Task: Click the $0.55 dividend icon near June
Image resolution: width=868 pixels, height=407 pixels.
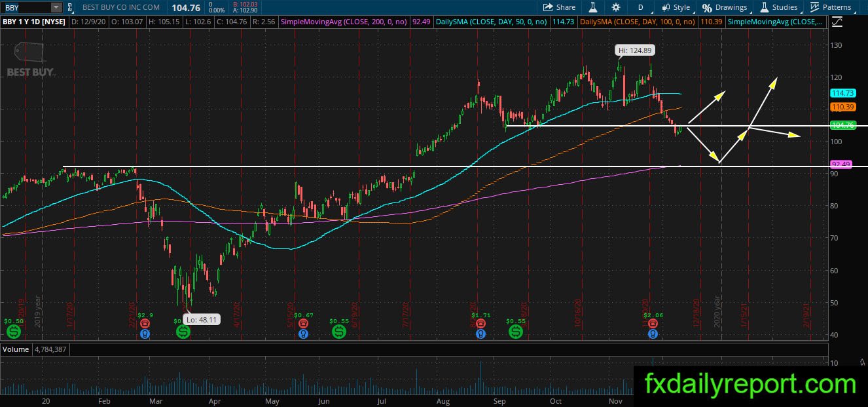Action: pyautogui.click(x=338, y=332)
